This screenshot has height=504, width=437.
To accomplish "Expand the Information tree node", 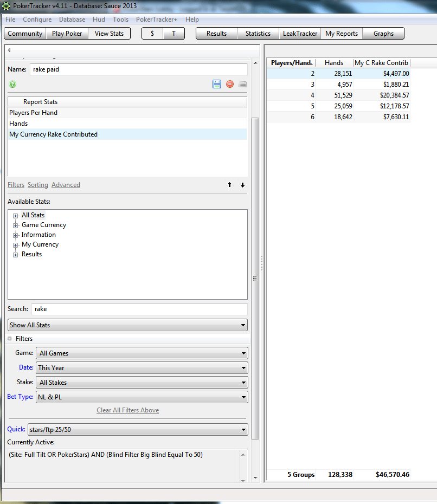I will pos(15,235).
